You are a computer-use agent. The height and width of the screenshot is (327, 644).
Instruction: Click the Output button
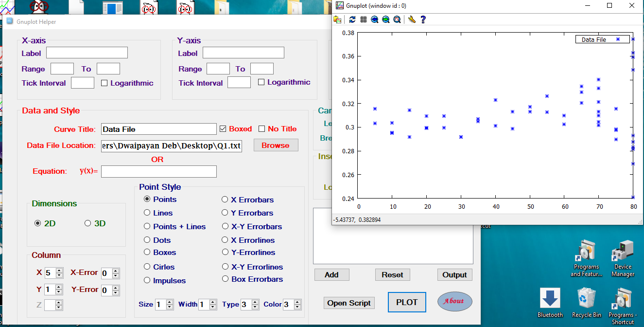pyautogui.click(x=454, y=275)
